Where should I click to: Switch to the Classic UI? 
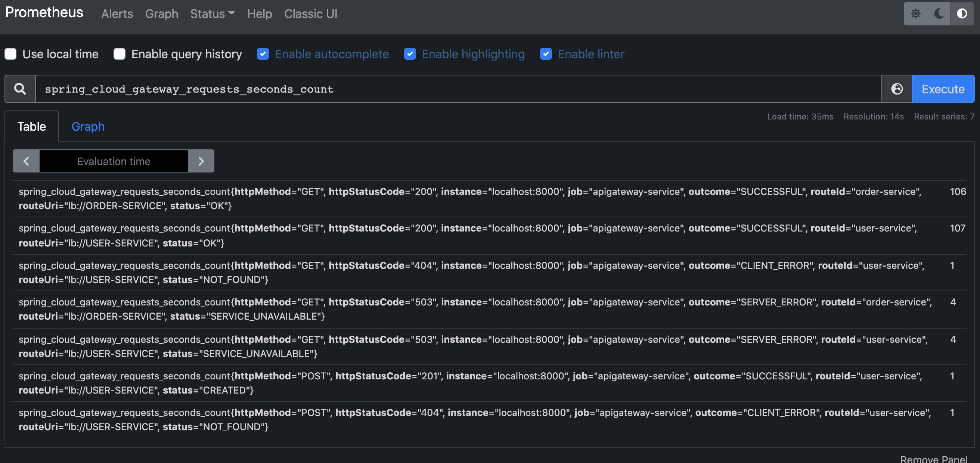[310, 14]
